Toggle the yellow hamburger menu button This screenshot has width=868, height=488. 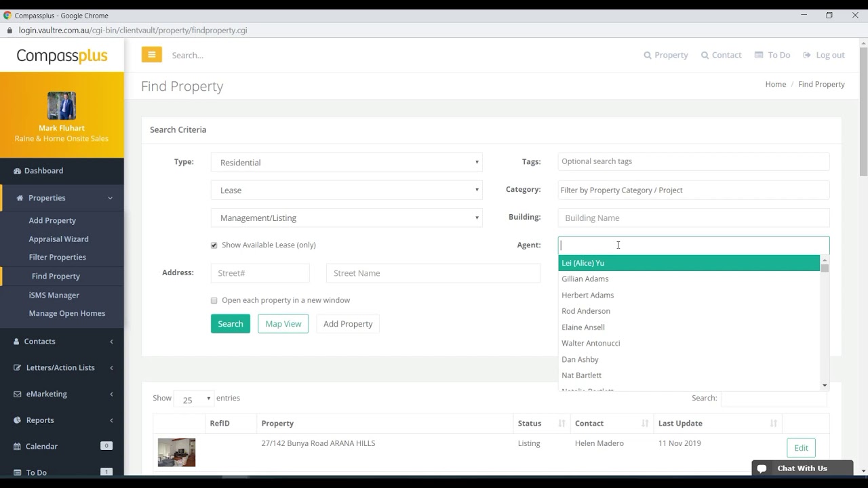click(x=151, y=55)
